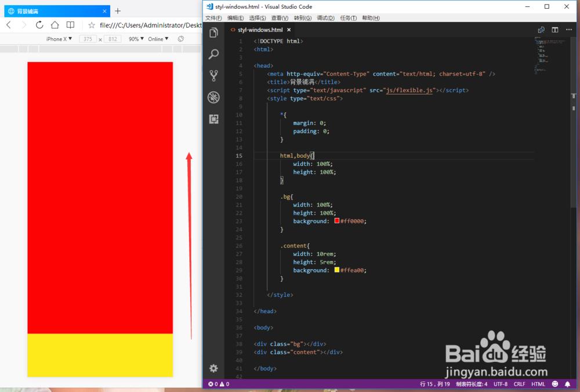This screenshot has width=580, height=392.
Task: Change the CRLF line ending setting
Action: point(519,384)
